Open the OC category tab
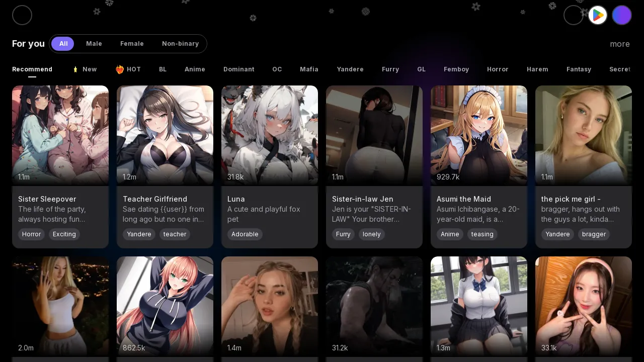 [x=277, y=69]
